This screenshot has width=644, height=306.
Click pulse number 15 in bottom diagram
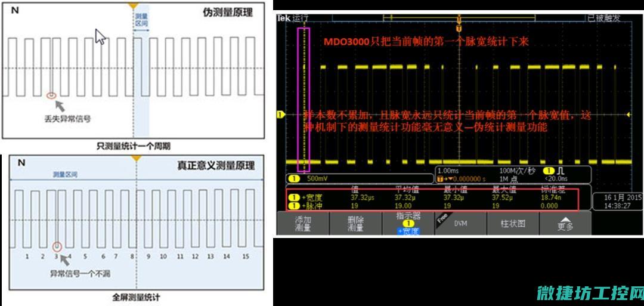(x=246, y=256)
